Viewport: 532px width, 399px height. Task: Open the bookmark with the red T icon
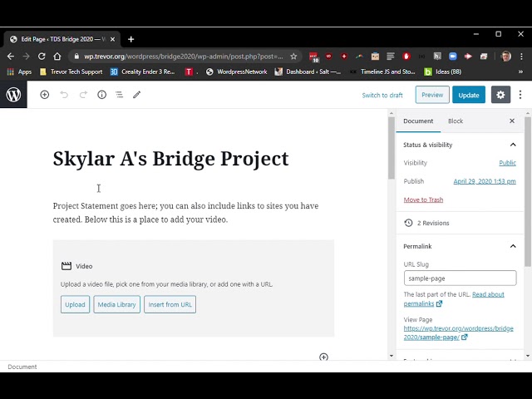point(189,71)
